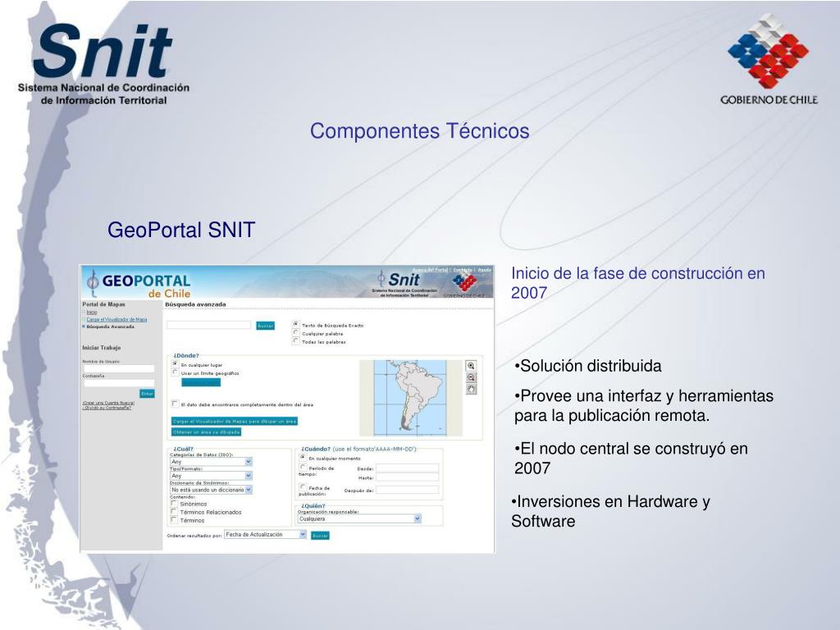
Task: Check the 'Términos' checkbox
Action: (x=174, y=519)
